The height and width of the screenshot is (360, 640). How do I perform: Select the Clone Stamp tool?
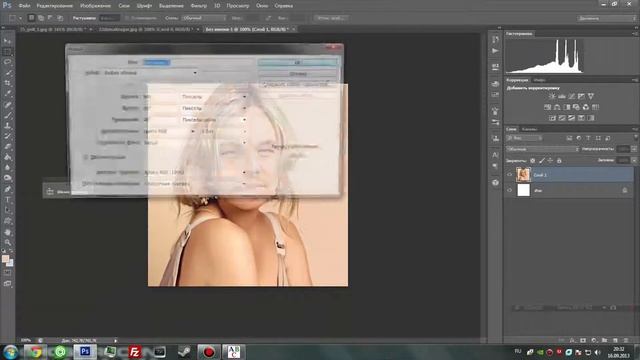tap(7, 126)
